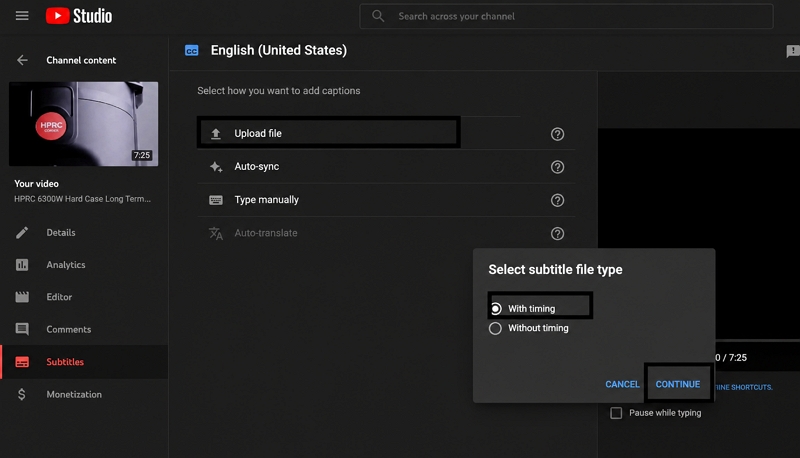This screenshot has width=800, height=458.
Task: Choose the Type manually caption option
Action: tap(386, 200)
